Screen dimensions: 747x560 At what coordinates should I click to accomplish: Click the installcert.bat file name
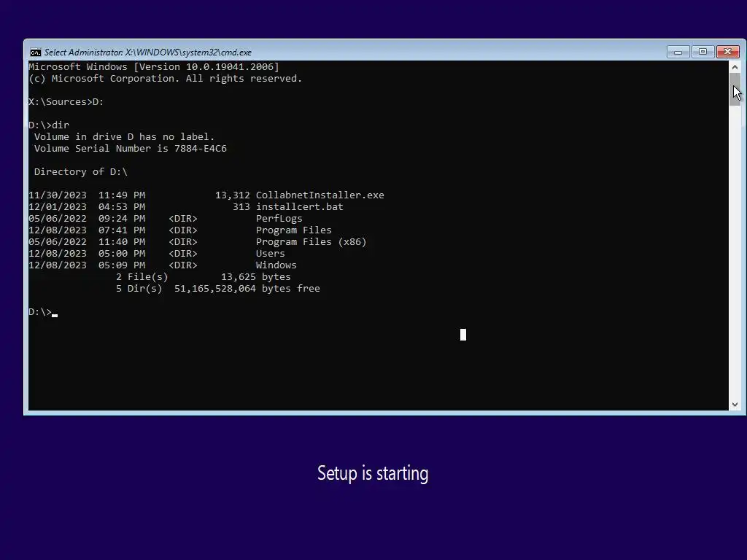300,206
